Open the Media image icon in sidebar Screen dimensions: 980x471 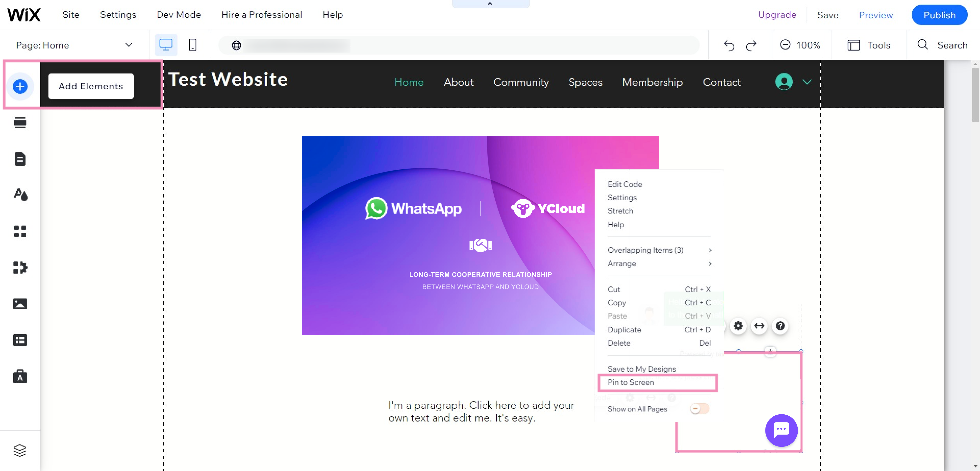pos(20,304)
